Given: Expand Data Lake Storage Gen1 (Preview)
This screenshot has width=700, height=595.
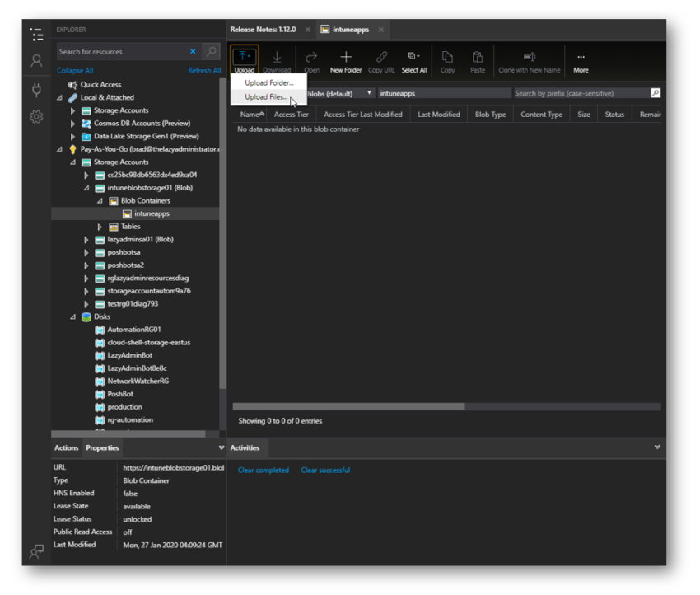Looking at the screenshot, I should (72, 136).
